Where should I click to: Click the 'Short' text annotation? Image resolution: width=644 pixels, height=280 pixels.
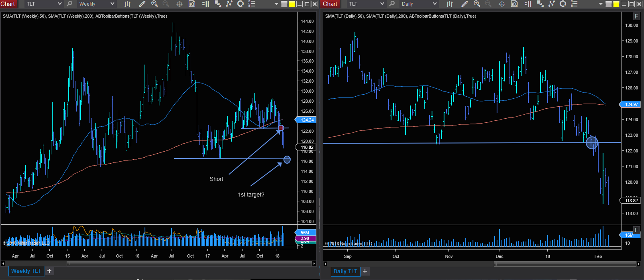216,179
